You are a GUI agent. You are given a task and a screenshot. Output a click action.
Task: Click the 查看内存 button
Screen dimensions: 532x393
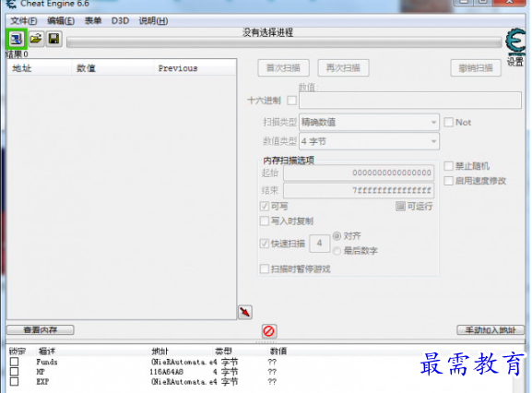tap(41, 330)
